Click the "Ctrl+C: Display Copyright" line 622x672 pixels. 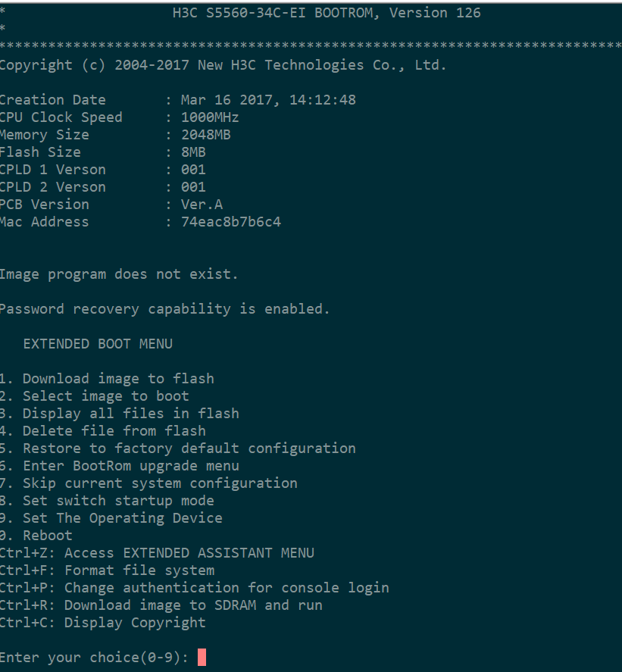tap(103, 623)
